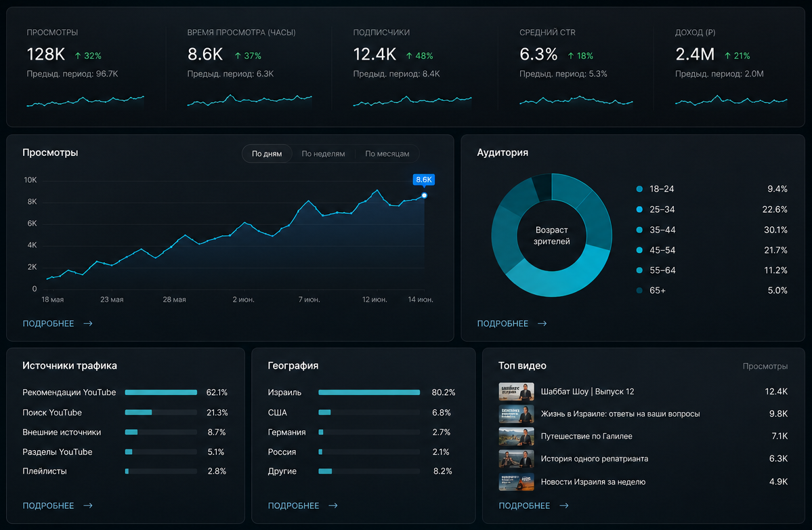
Task: Click the 8.6K tooltip label on chart
Action: [423, 180]
